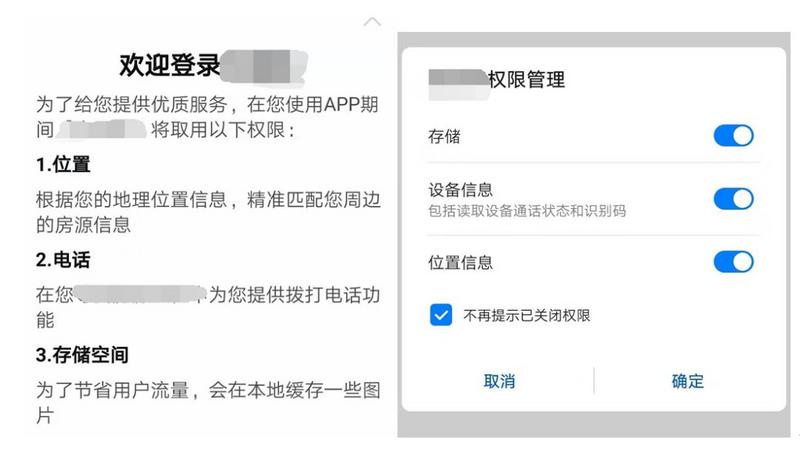Select the 2.电话 heading
The image size is (800, 450).
(x=63, y=260)
